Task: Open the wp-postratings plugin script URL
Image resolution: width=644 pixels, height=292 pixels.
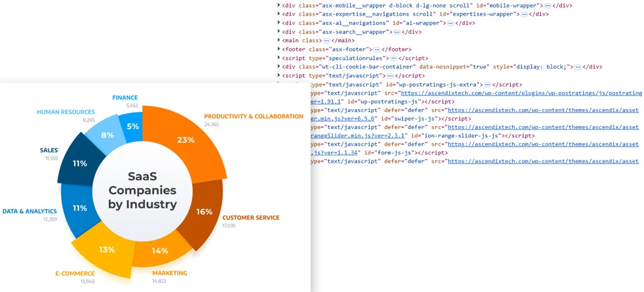Action: click(521, 93)
